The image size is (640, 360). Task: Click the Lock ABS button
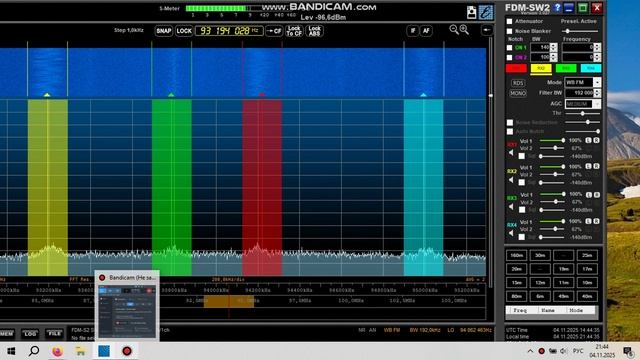pyautogui.click(x=314, y=31)
